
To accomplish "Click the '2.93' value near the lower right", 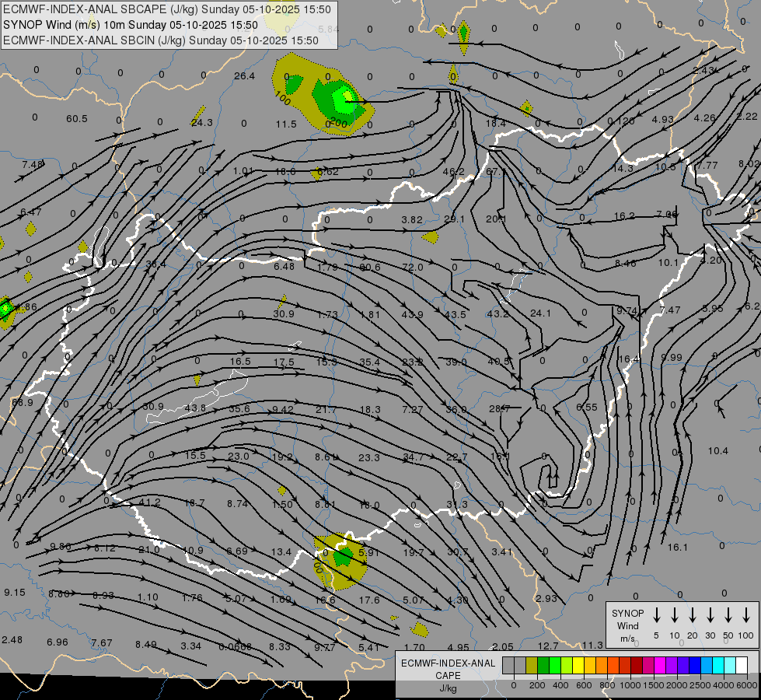I will point(546,598).
